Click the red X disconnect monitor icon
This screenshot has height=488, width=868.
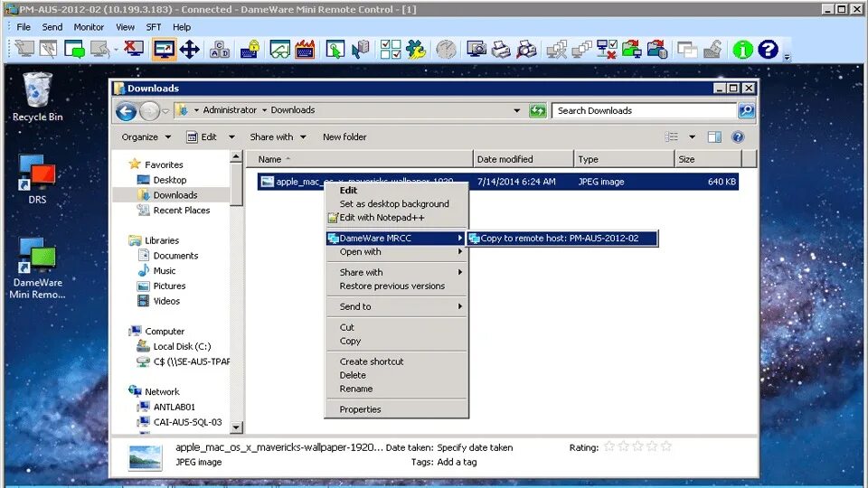tap(134, 49)
